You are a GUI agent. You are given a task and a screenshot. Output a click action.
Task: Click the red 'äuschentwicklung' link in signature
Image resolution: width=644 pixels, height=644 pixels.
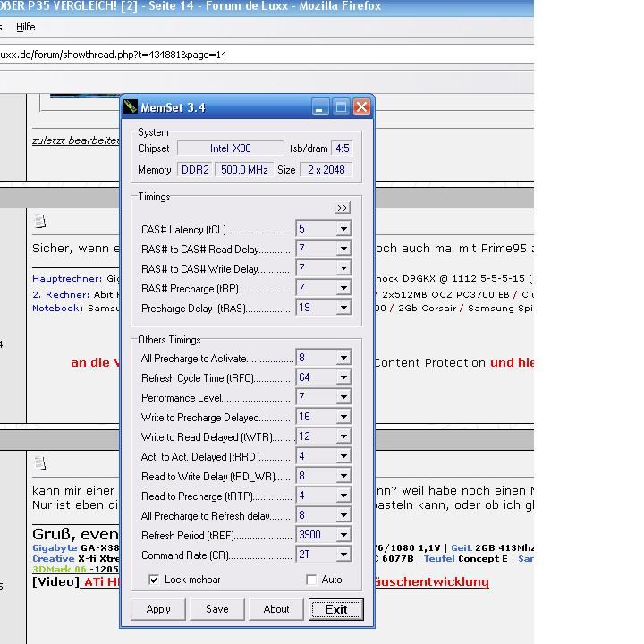(x=432, y=581)
